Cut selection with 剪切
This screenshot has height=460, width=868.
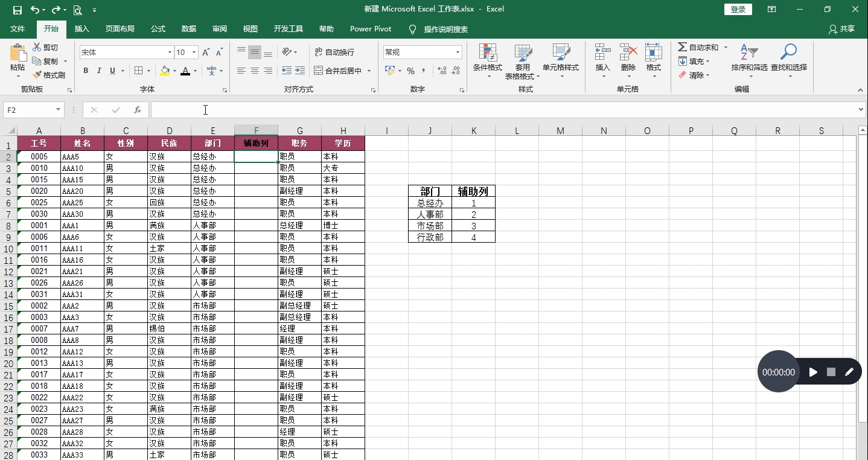(x=45, y=48)
